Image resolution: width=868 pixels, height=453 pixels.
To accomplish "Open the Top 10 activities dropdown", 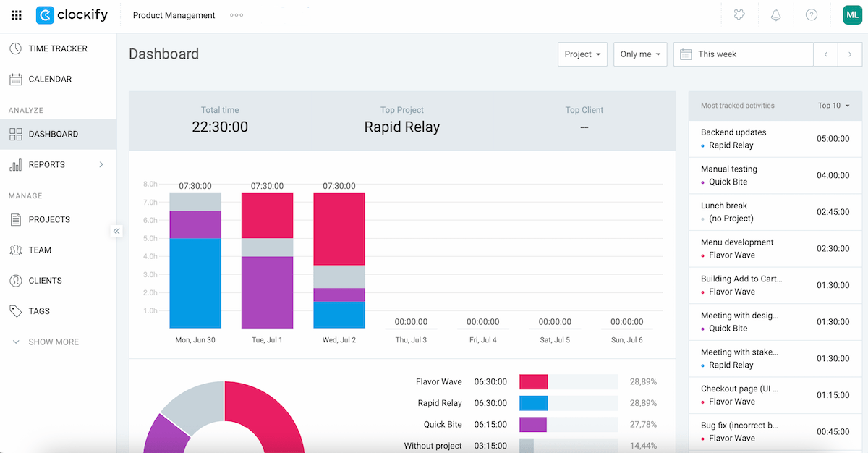I will (x=833, y=106).
